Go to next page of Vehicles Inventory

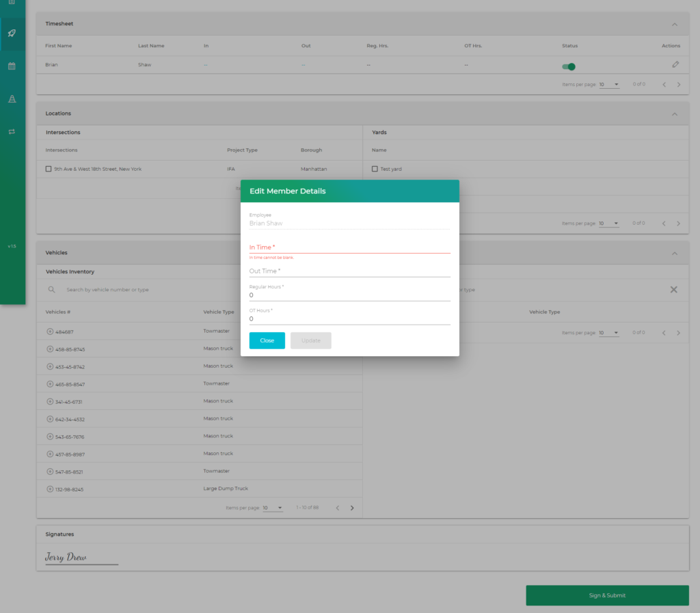point(352,508)
